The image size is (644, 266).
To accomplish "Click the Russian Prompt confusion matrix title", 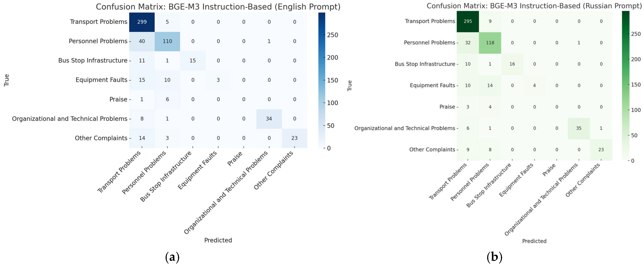I will pyautogui.click(x=534, y=6).
